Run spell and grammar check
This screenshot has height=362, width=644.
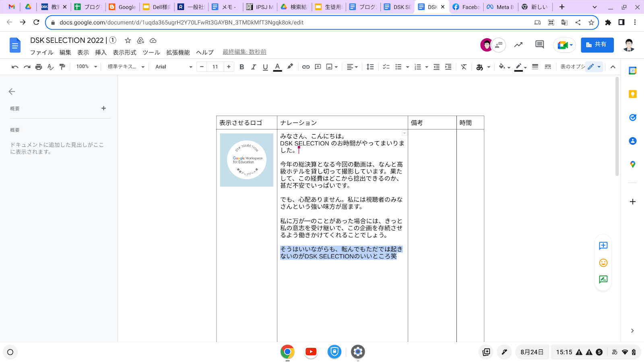50,67
